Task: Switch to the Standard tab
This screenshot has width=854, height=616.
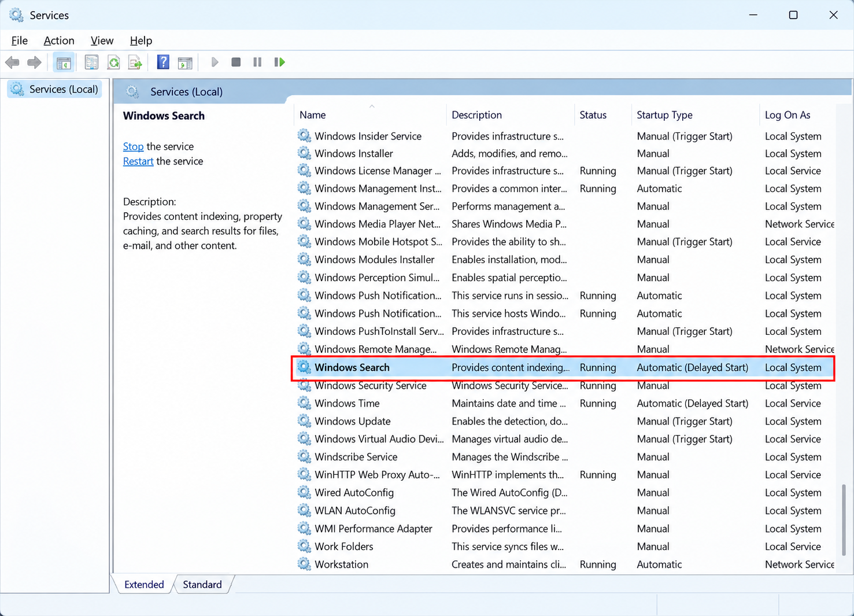Action: 202,584
